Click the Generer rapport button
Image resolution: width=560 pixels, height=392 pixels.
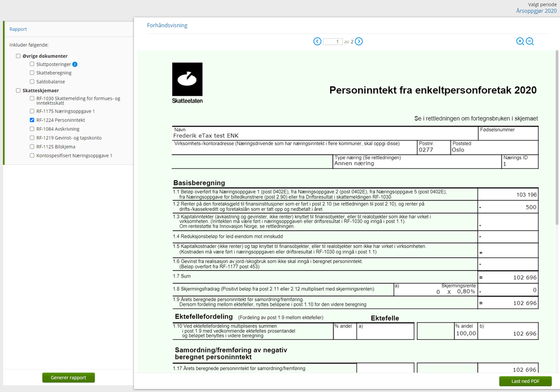[68, 378]
